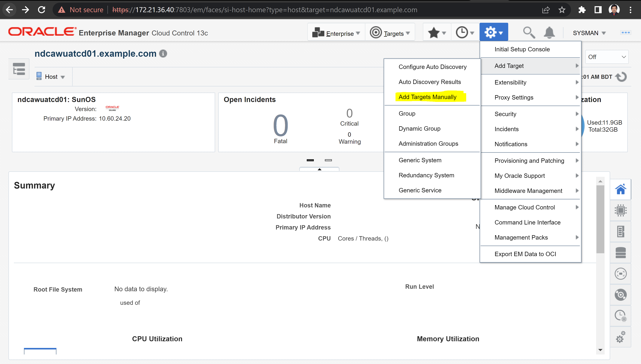Open the CPU chip icon in side rail
The height and width of the screenshot is (364, 641).
point(620,210)
